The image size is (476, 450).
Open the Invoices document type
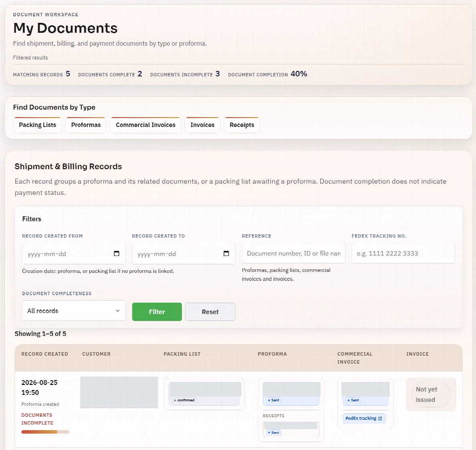pyautogui.click(x=202, y=125)
